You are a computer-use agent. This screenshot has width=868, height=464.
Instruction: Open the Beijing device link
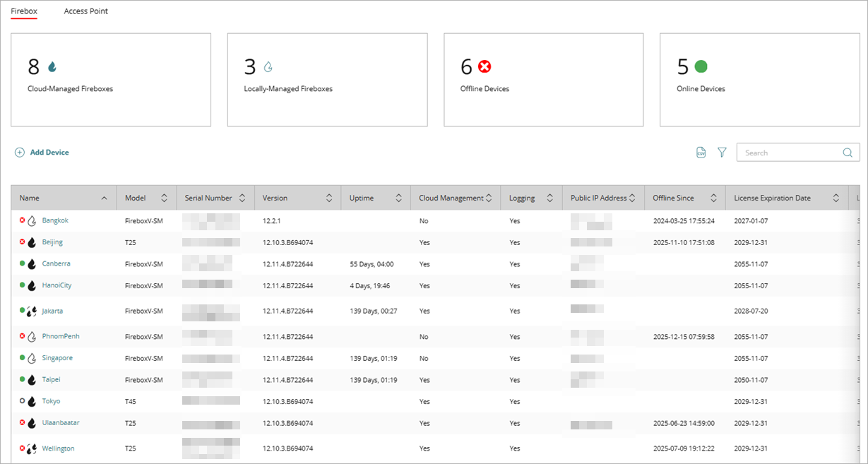tap(52, 242)
